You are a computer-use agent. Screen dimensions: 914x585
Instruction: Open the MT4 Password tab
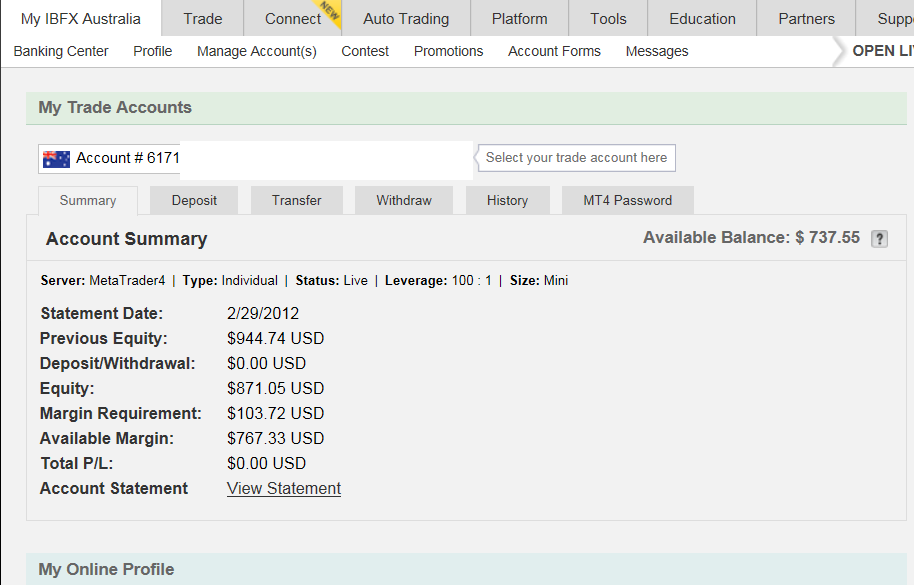627,200
